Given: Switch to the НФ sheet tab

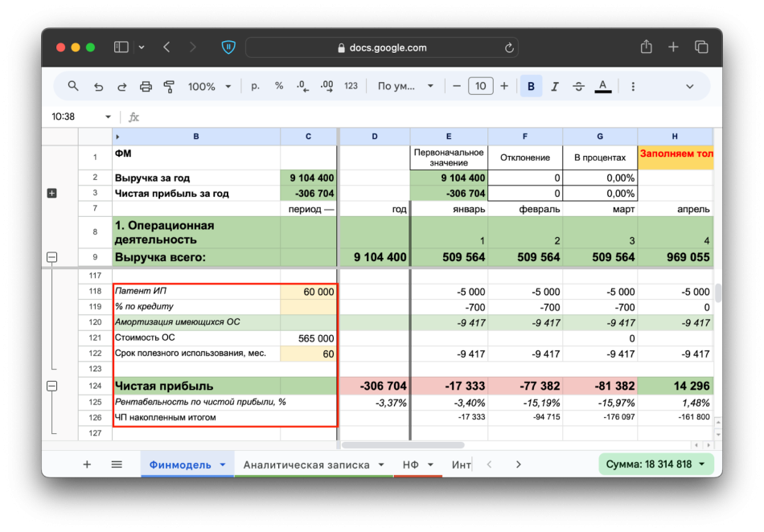Looking at the screenshot, I should coord(411,464).
